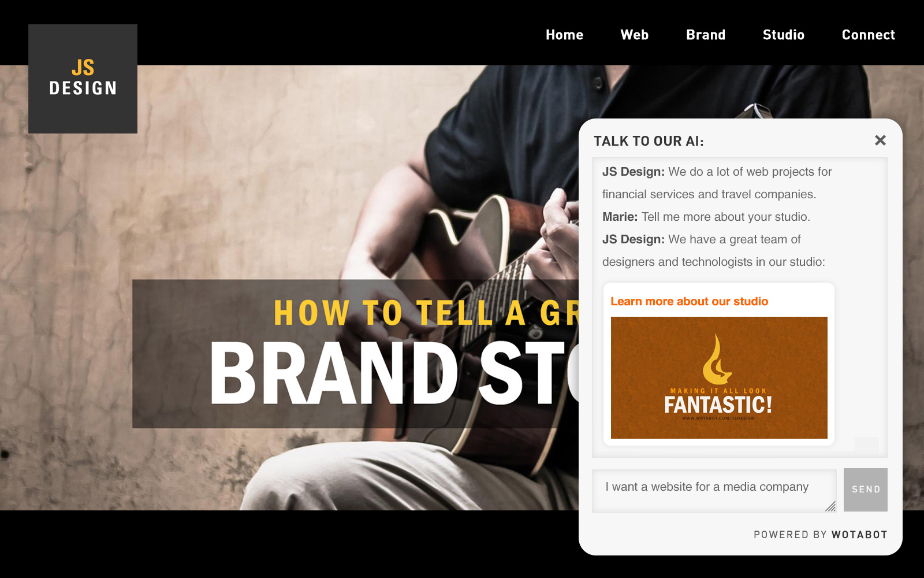Close the Talk To Our AI chat panel
924x578 pixels.
(x=880, y=140)
